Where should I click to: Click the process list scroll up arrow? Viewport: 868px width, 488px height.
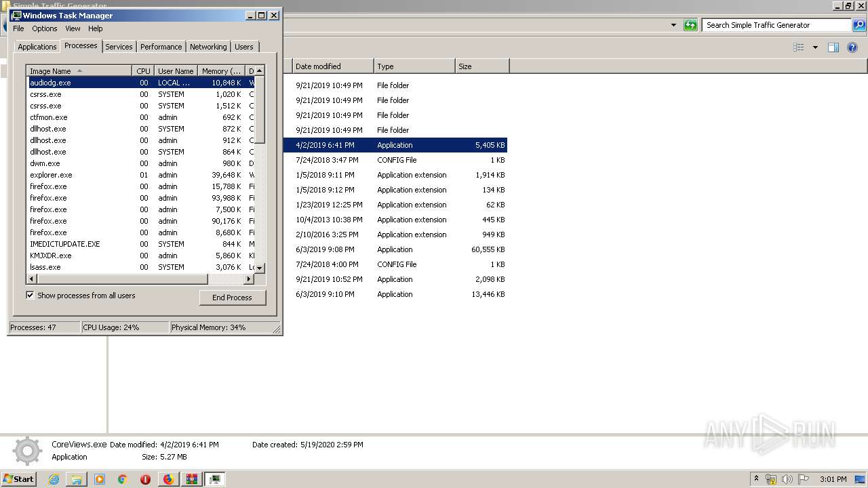260,70
